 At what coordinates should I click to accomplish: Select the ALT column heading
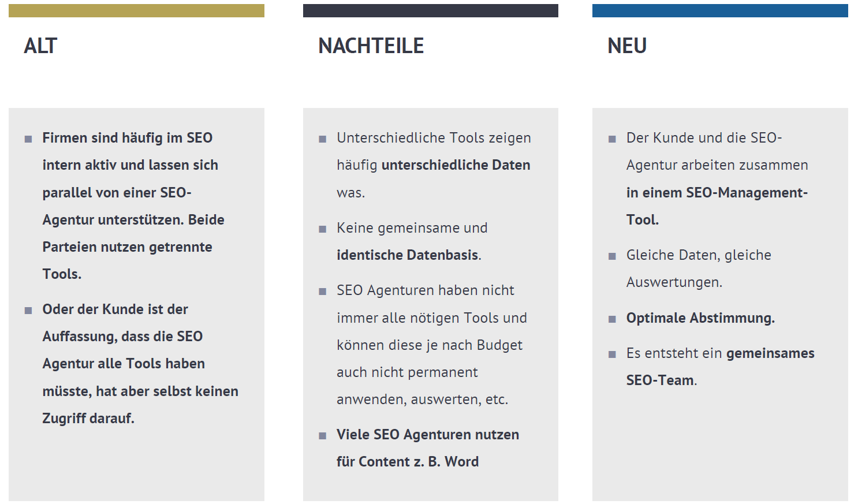pos(40,46)
